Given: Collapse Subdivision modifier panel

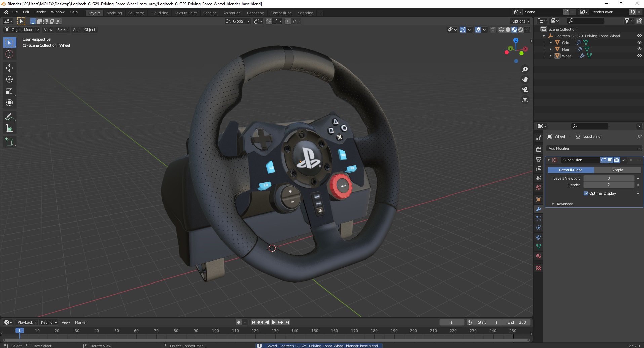Looking at the screenshot, I should pyautogui.click(x=549, y=160).
